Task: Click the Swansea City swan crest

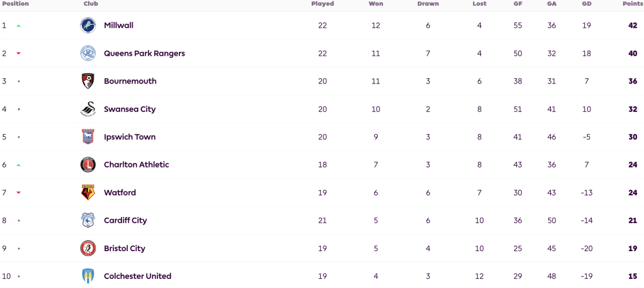Action: tap(88, 109)
